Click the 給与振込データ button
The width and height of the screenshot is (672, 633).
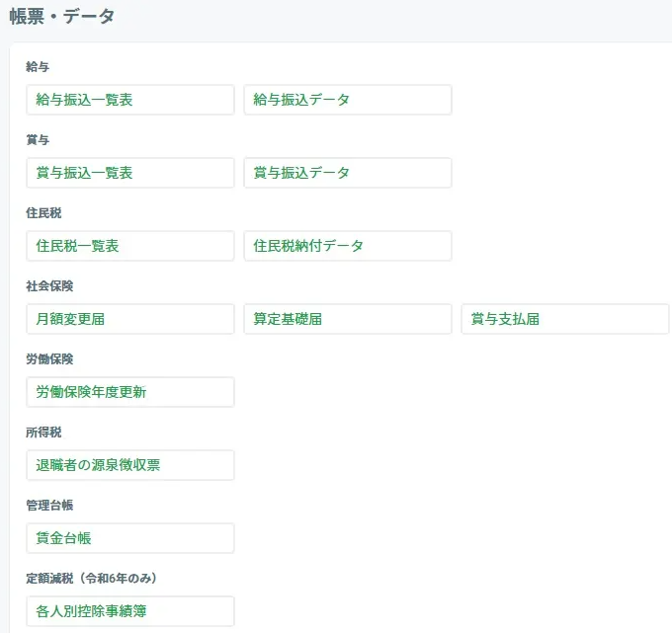point(347,100)
